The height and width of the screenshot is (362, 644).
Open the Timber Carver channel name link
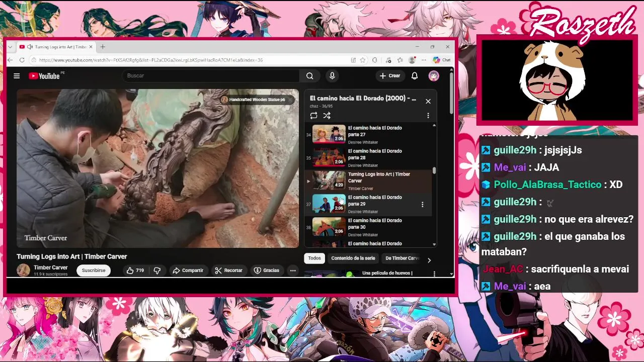tap(50, 267)
